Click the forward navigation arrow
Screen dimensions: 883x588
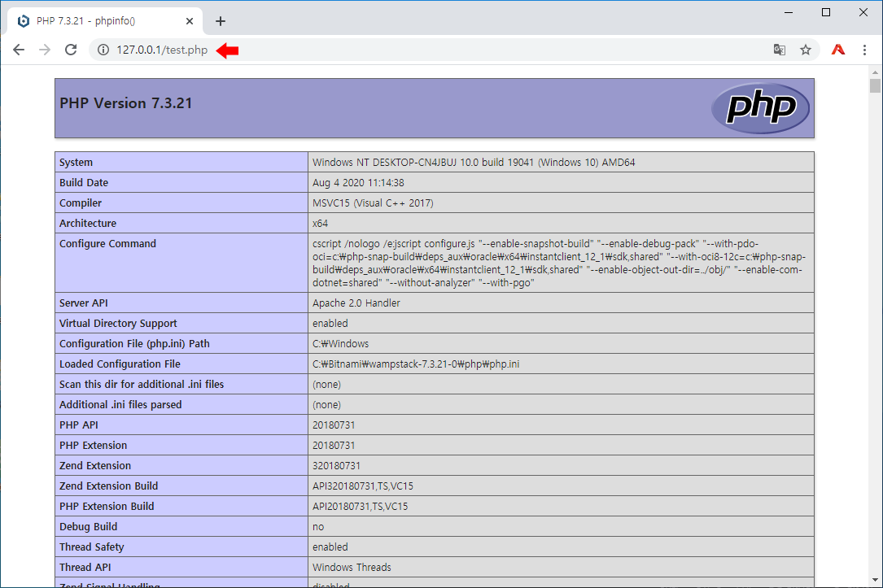pos(45,50)
